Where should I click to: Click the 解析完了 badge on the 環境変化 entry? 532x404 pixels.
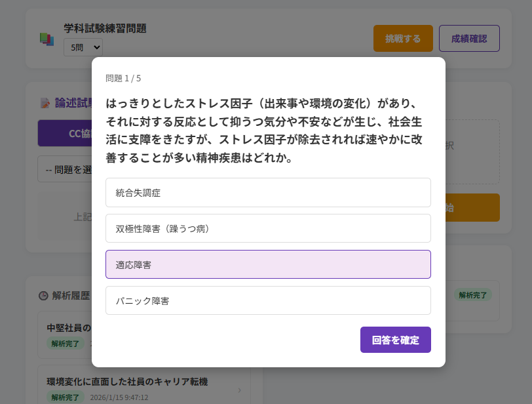65,397
